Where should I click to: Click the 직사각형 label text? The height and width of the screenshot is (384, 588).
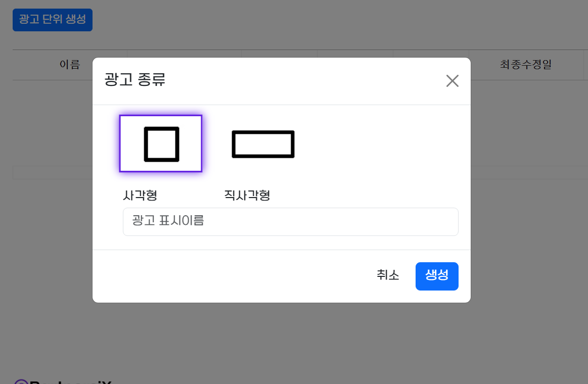point(247,195)
